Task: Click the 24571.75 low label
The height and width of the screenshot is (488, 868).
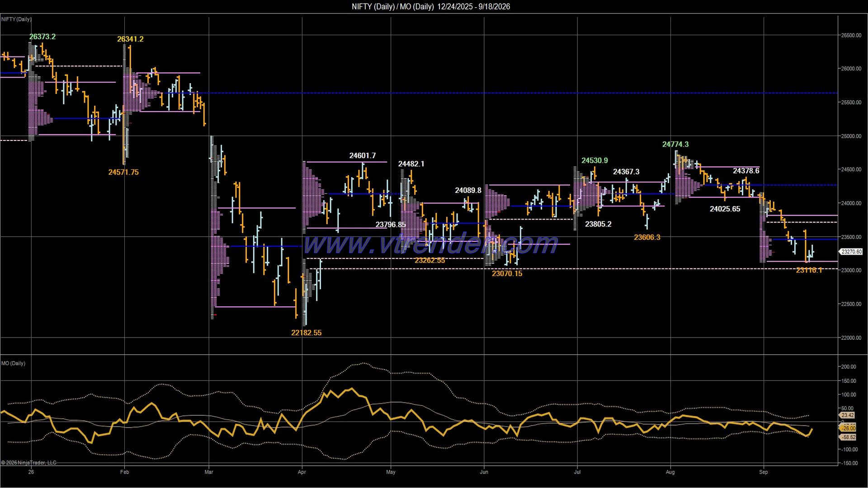Action: (x=123, y=172)
